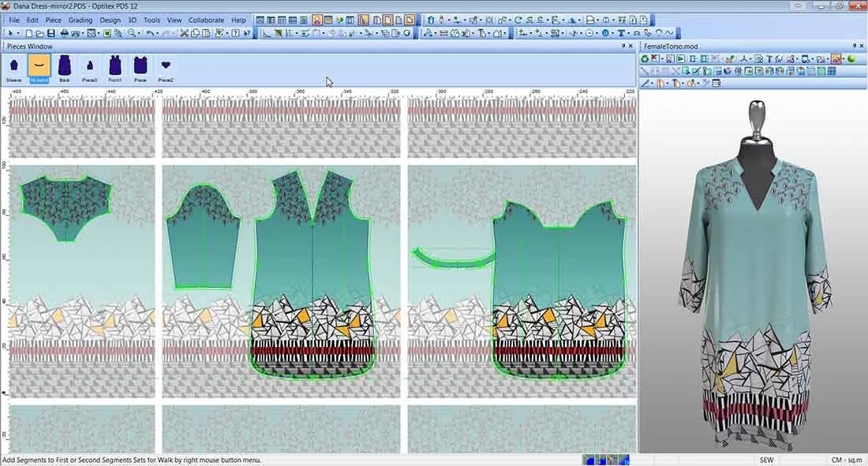The image size is (868, 466).
Task: Open the Design menu
Action: click(x=110, y=20)
